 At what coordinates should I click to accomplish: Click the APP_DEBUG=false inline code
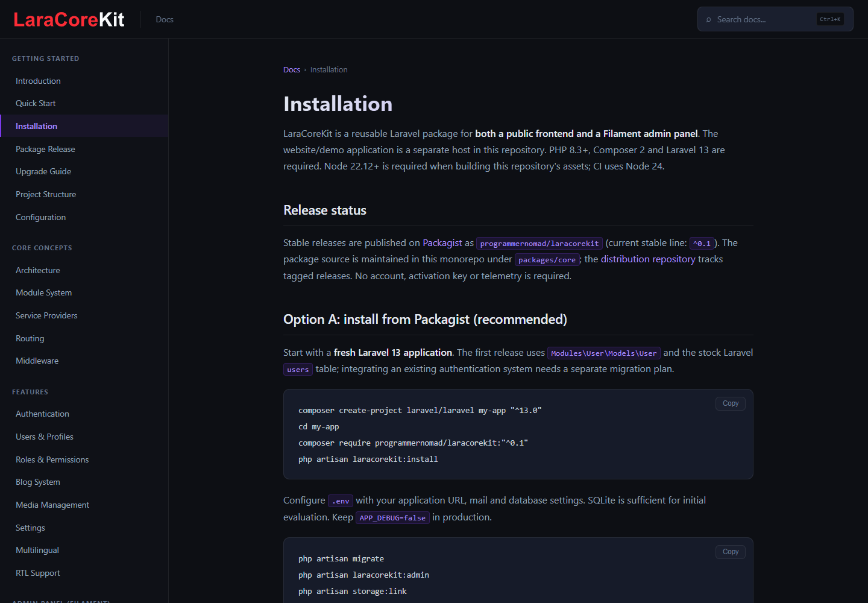(x=392, y=517)
